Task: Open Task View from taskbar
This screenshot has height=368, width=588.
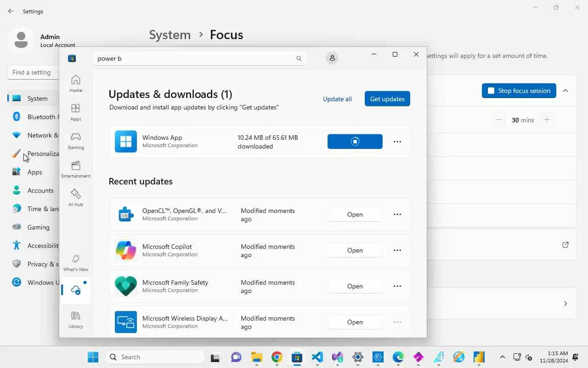Action: [215, 357]
